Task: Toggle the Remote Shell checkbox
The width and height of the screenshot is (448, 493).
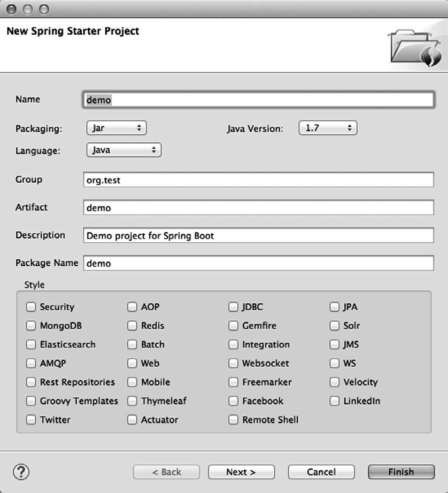Action: pyautogui.click(x=233, y=420)
